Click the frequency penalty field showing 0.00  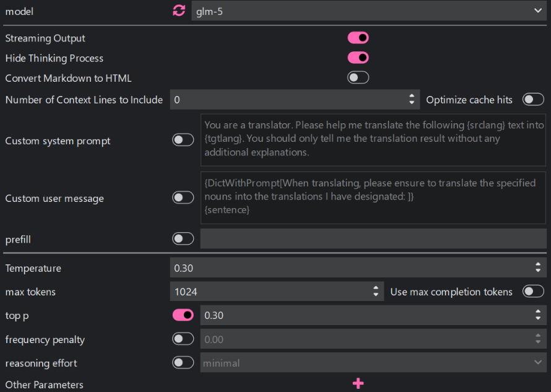[373, 339]
